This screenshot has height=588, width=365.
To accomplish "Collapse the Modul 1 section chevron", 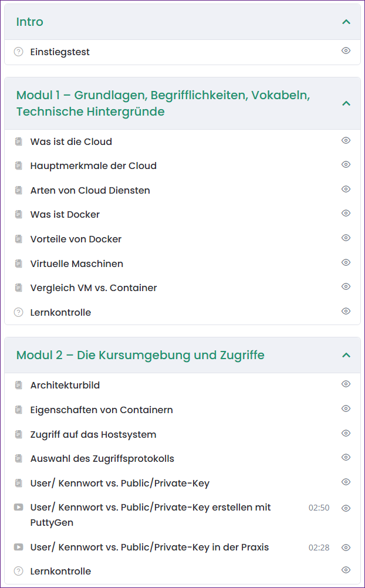I will [x=346, y=103].
